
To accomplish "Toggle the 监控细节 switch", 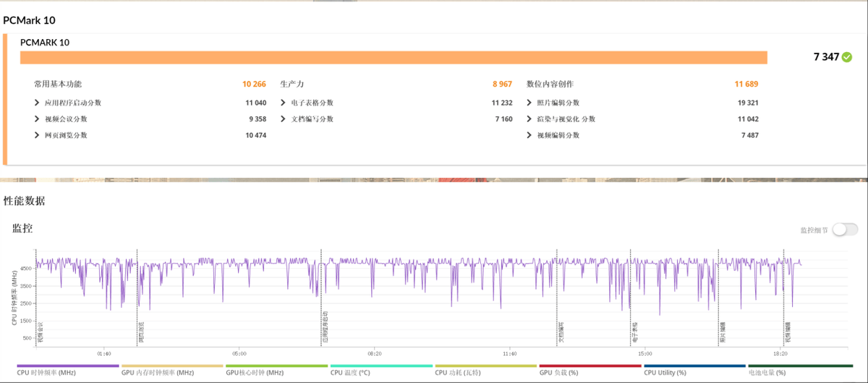I will (845, 230).
